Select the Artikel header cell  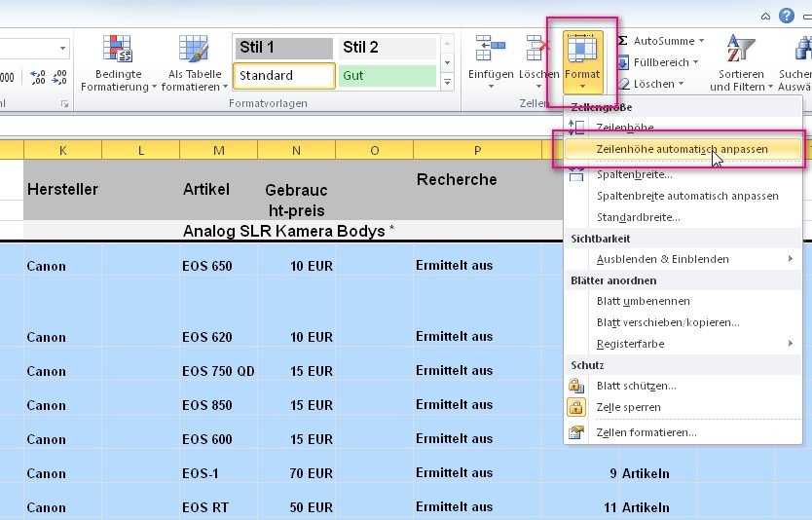click(x=218, y=190)
